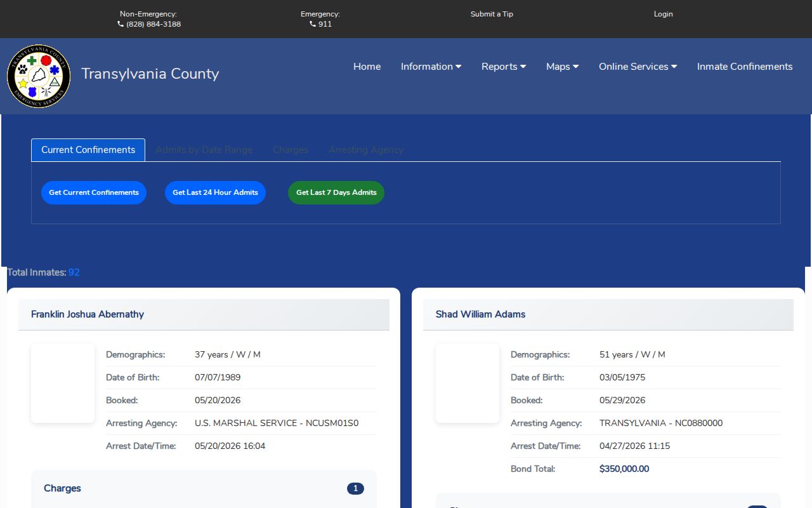Click arrest time 05/20/2026 16:04
The image size is (812, 508).
coord(230,446)
